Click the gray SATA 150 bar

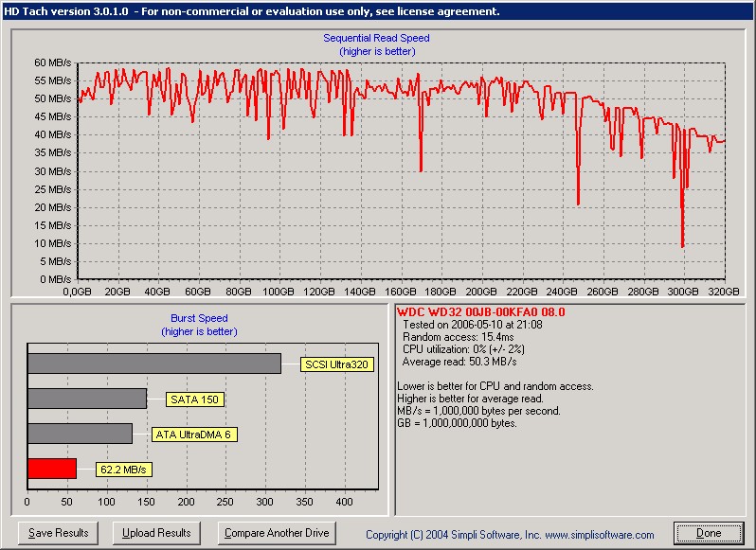point(87,399)
